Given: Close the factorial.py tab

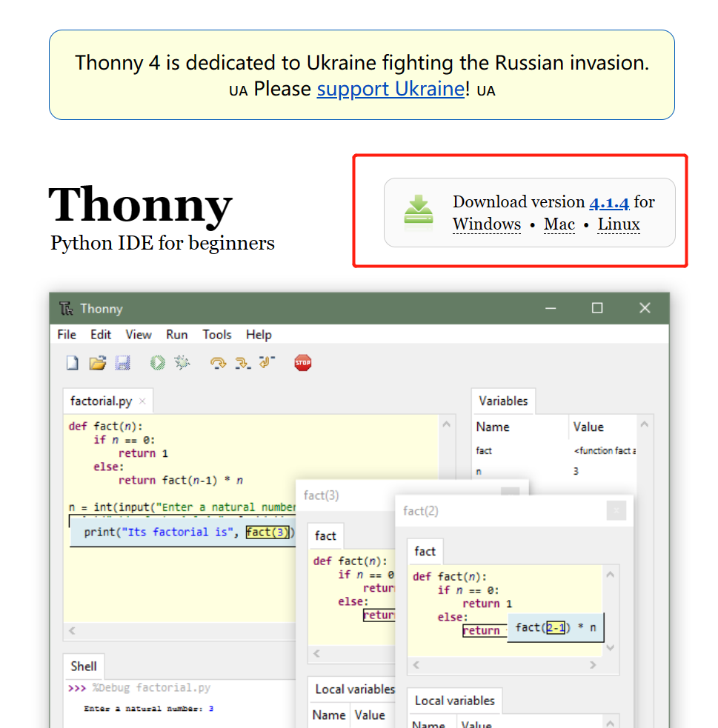Looking at the screenshot, I should coord(142,401).
